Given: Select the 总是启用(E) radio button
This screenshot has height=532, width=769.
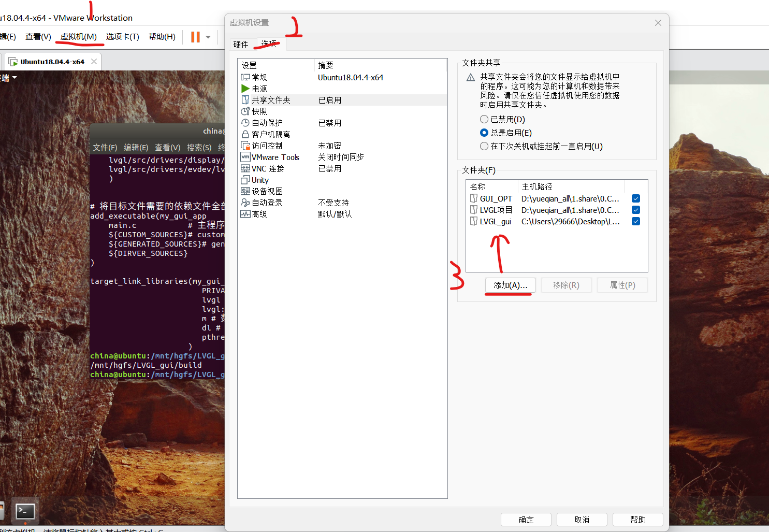Looking at the screenshot, I should [x=484, y=133].
